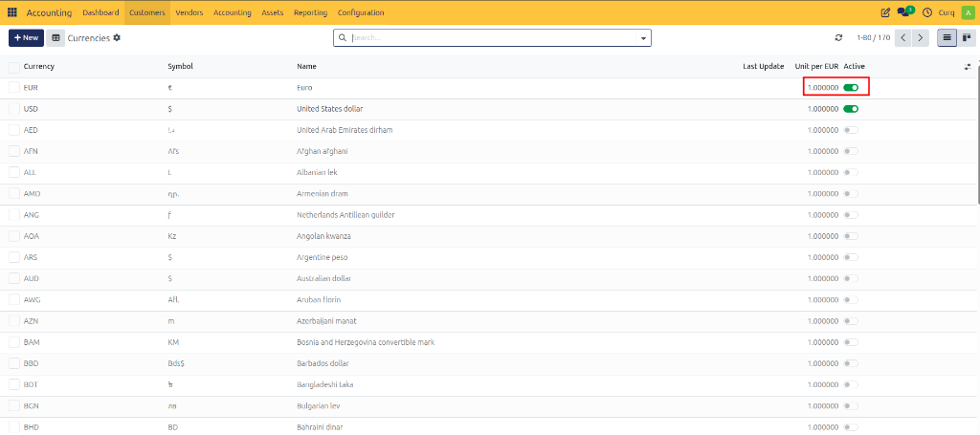Screen dimensions: 980x435
Task: Check the USD row checkbox
Action: tap(13, 109)
